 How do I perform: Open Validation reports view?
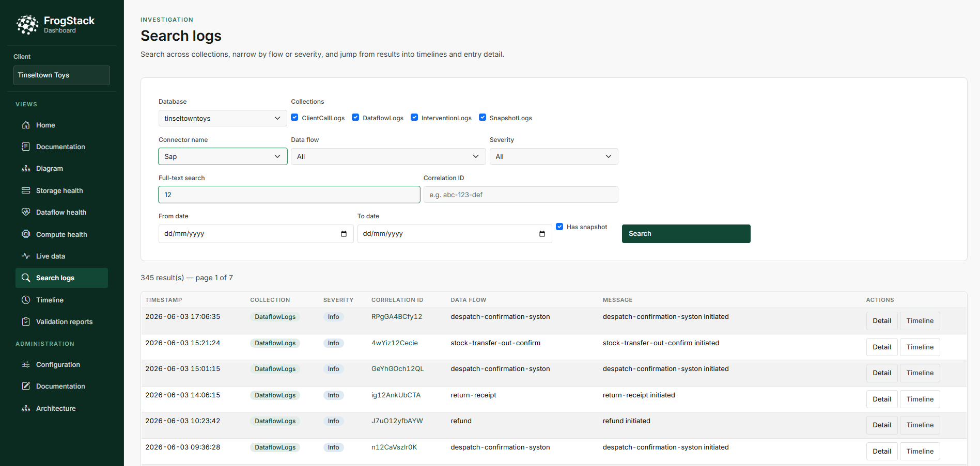click(61, 322)
